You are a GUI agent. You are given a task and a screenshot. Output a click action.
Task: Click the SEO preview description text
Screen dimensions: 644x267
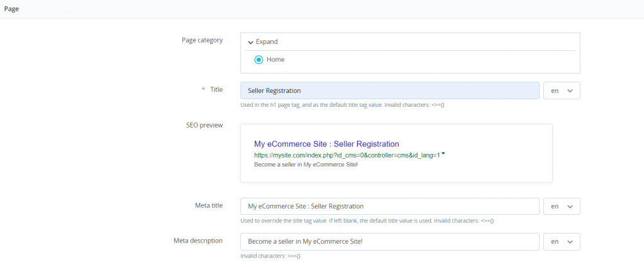coord(306,165)
